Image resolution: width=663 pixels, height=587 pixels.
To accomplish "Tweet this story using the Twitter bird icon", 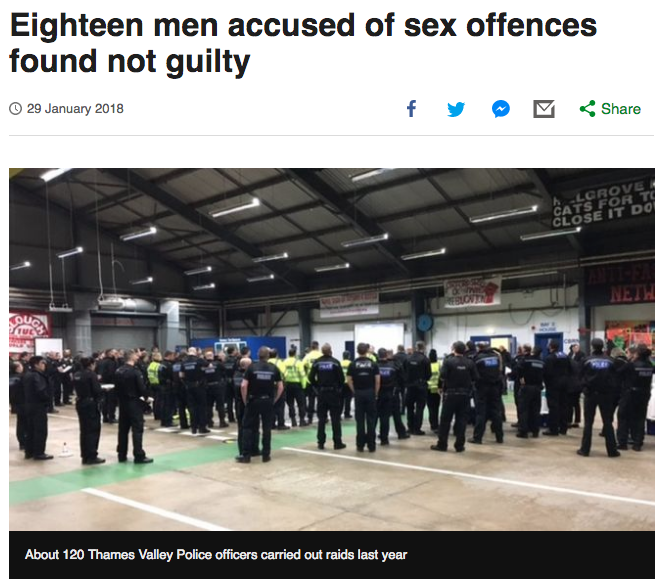I will pos(456,109).
